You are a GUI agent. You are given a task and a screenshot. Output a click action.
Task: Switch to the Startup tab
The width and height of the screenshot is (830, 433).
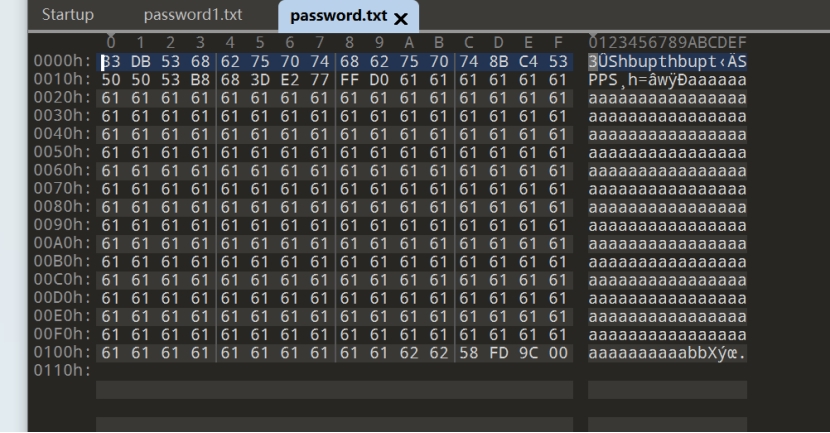click(x=69, y=16)
